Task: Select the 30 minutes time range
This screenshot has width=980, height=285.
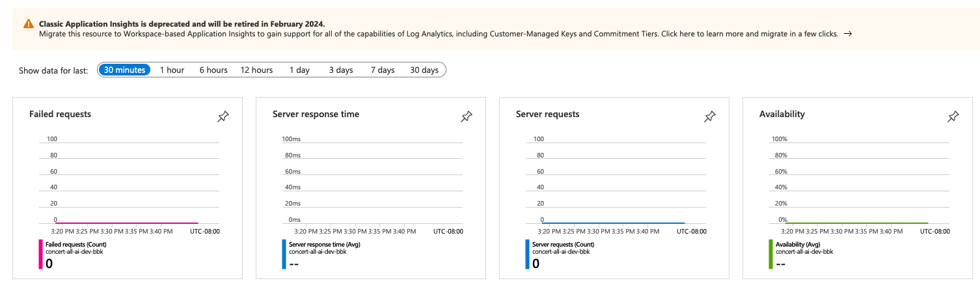Action: click(124, 70)
